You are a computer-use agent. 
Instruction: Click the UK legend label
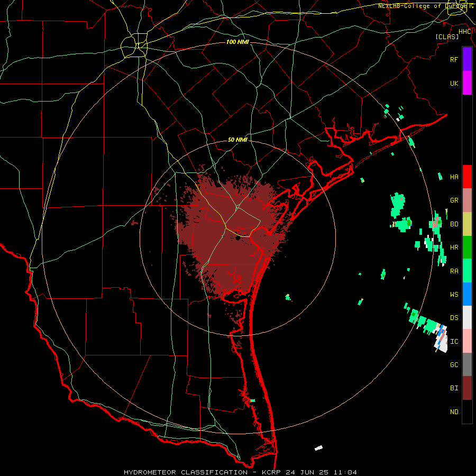coord(454,83)
